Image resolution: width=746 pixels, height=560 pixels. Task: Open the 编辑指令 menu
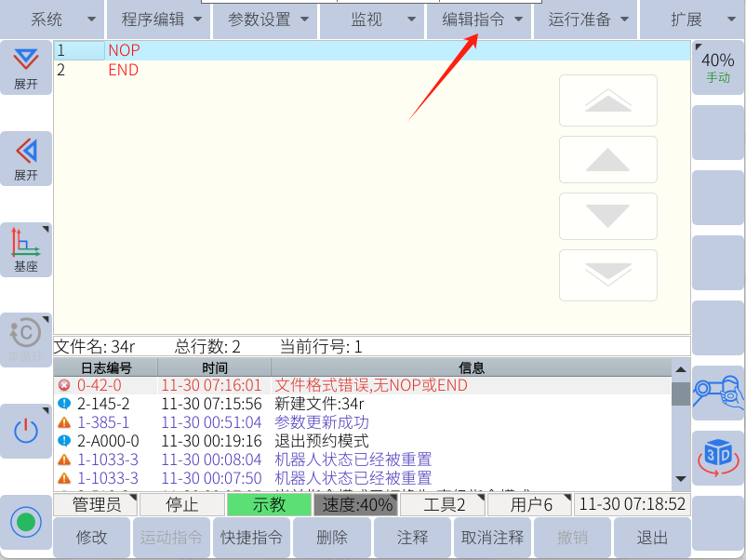(480, 20)
